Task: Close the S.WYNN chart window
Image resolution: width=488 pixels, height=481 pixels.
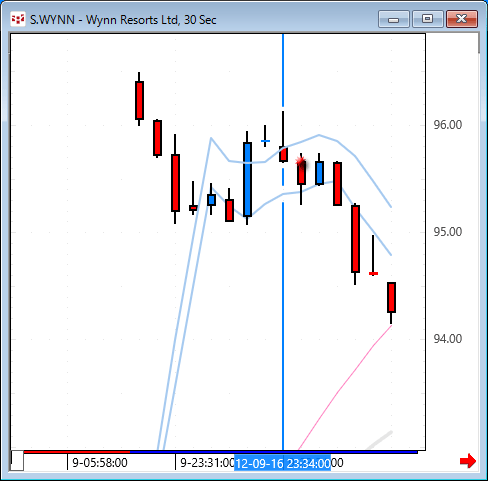Action: click(x=462, y=19)
